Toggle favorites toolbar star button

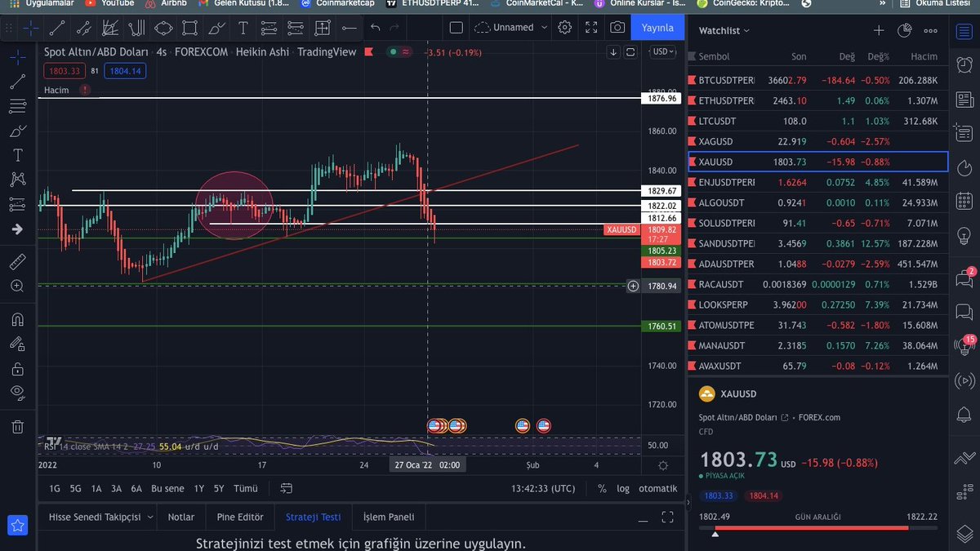(18, 526)
